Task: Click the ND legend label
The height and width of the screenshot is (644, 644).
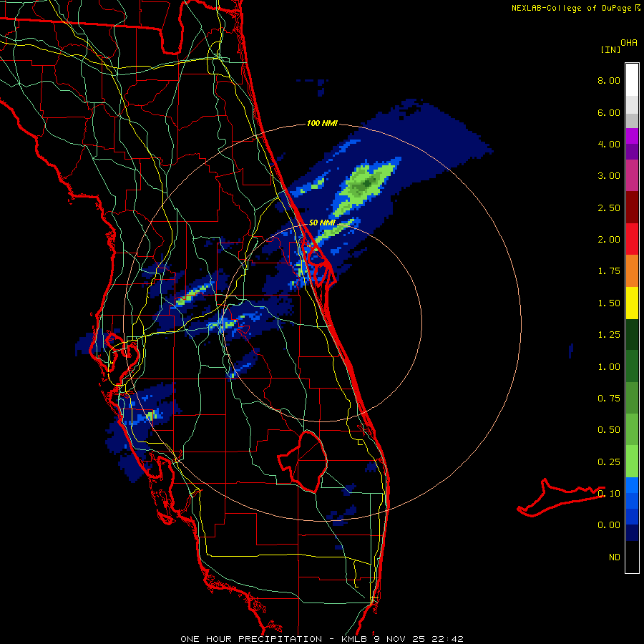Action: (615, 557)
